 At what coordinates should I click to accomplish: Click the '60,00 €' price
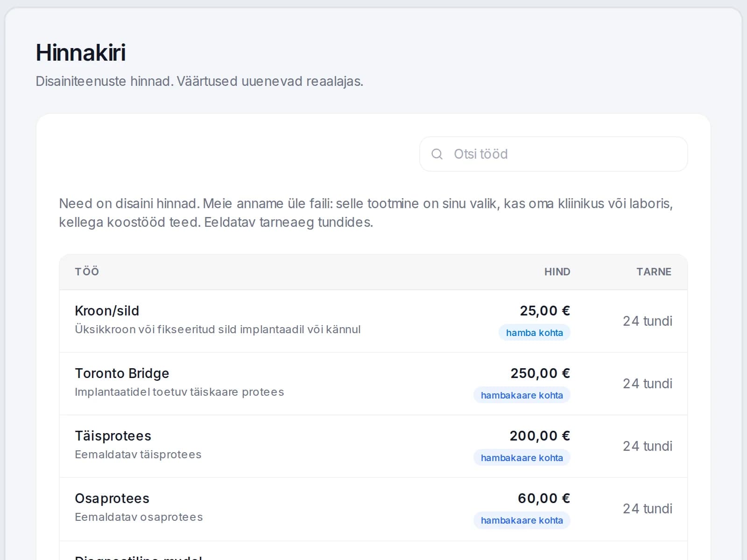coord(544,498)
